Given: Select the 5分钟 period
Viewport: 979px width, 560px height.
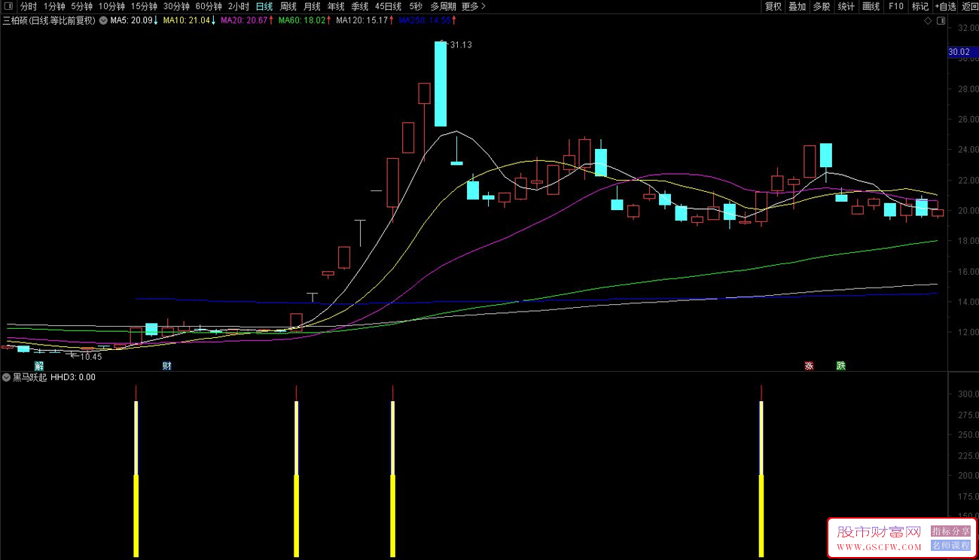Looking at the screenshot, I should pos(82,7).
